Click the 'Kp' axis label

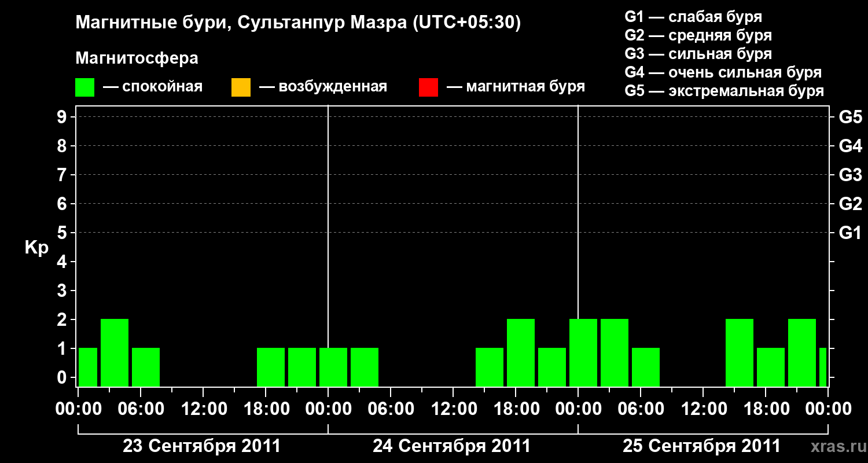point(36,248)
